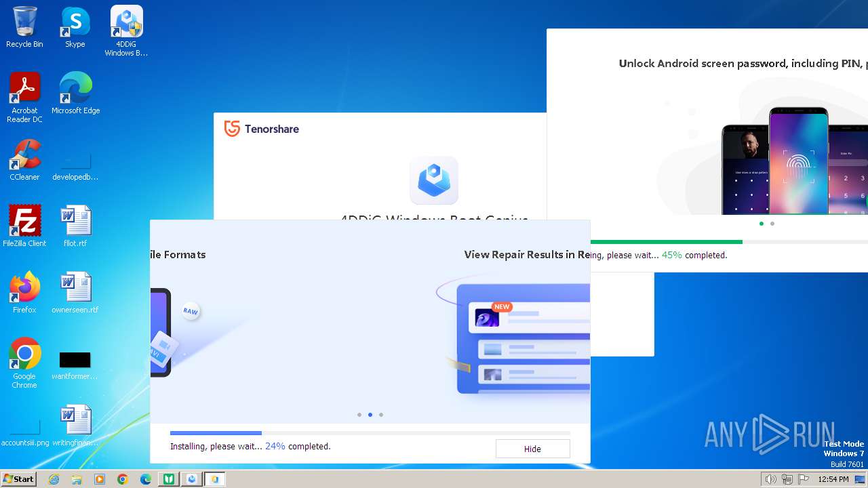Launch Firefox from the desktop
This screenshot has width=868, height=488.
point(24,293)
